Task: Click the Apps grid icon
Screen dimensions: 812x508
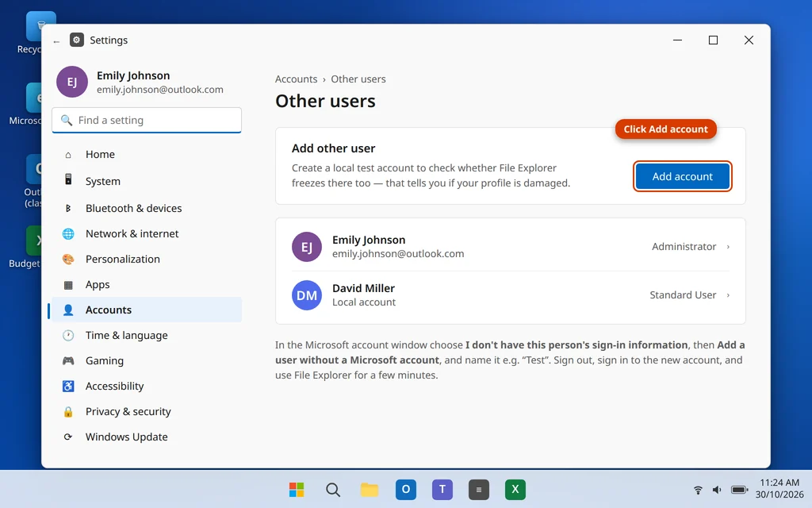Action: (68, 285)
